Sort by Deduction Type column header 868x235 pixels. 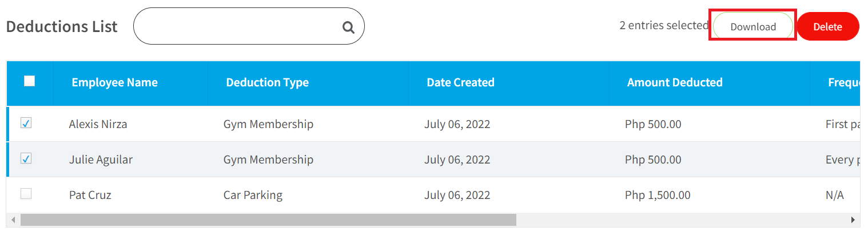click(267, 82)
